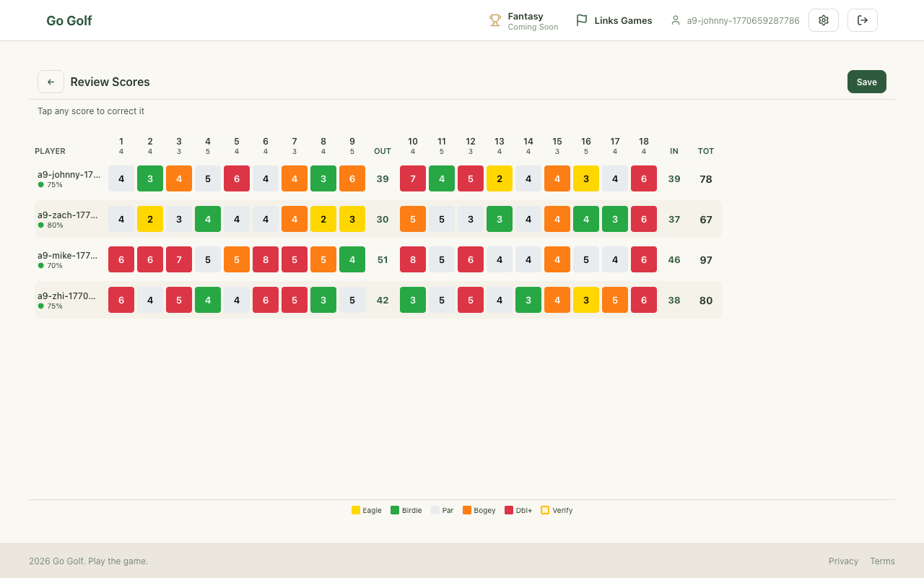Open the Fantasy Coming Soon menu item

pos(532,21)
